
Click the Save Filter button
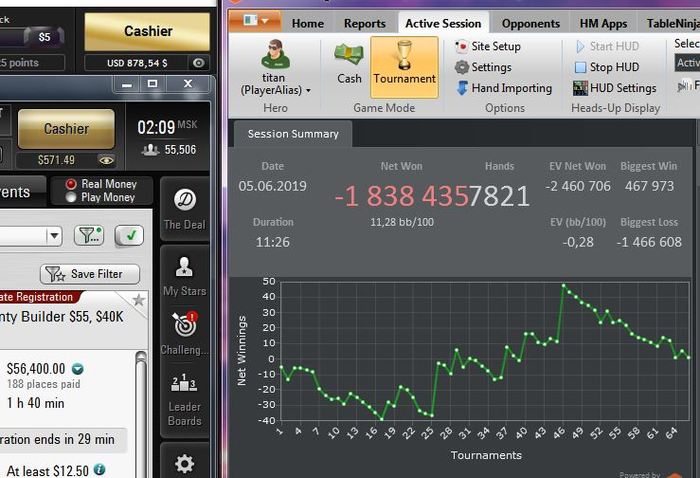point(90,274)
